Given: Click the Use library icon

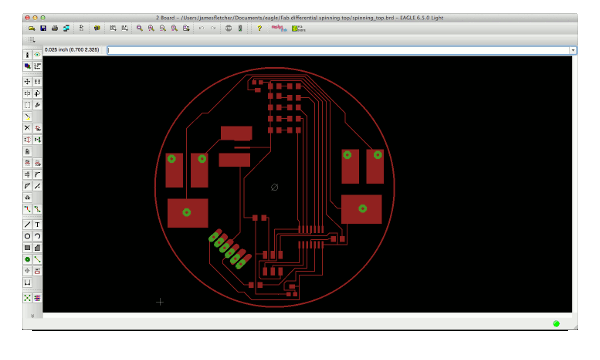Looking at the screenshot, I should click(97, 28).
